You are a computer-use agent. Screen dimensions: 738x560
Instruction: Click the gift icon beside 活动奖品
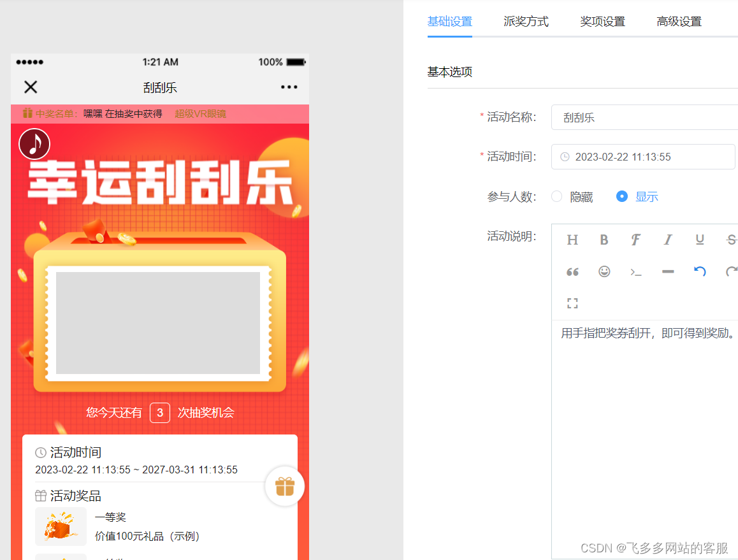[41, 496]
